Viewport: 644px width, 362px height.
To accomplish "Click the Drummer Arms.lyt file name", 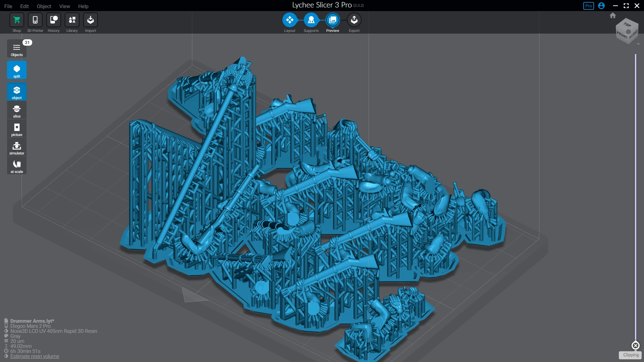I will (32, 321).
